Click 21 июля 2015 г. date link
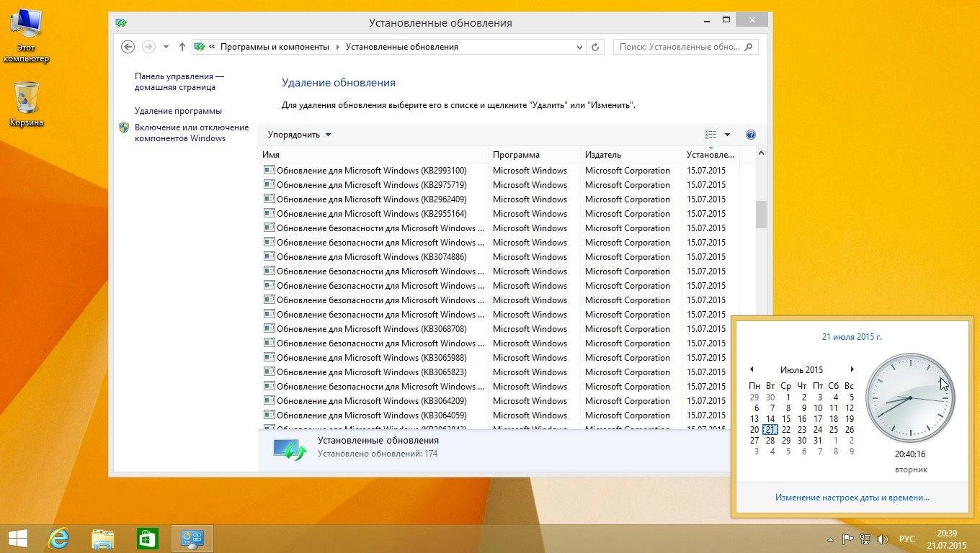Viewport: 980px width, 553px height. point(852,337)
